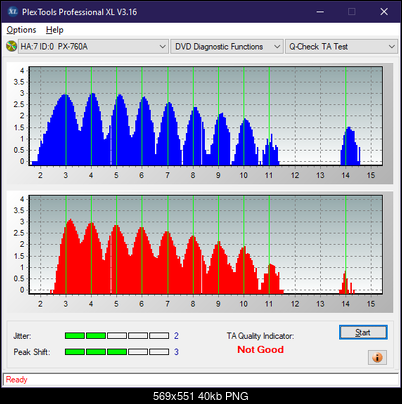Open DVD Diagnostic Functions dropdown

227,47
